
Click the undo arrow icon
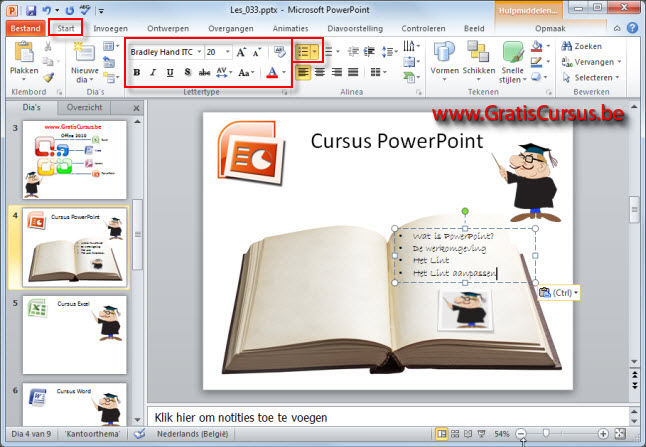pos(47,10)
